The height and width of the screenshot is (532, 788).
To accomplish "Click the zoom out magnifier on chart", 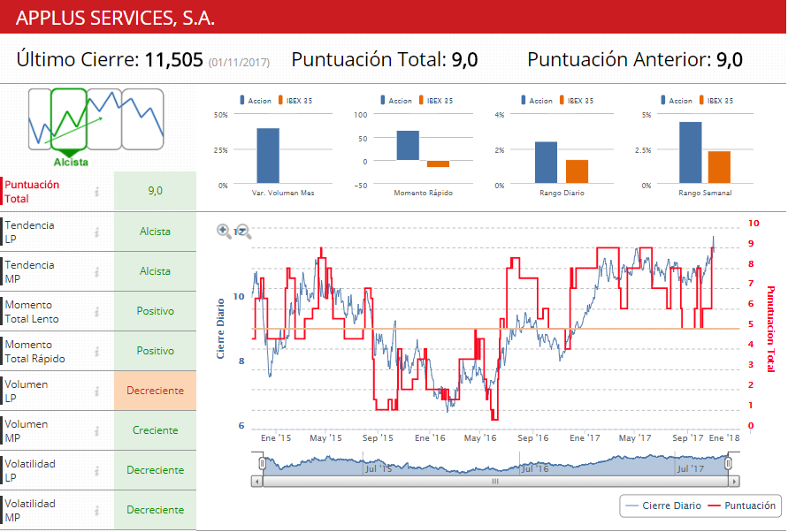I will point(244,232).
